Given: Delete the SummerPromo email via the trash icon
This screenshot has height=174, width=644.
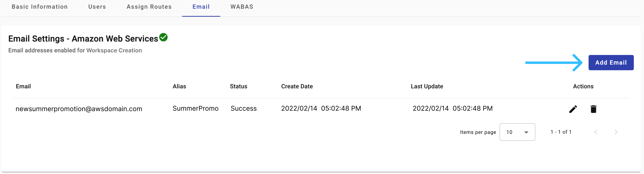Looking at the screenshot, I should (x=593, y=109).
